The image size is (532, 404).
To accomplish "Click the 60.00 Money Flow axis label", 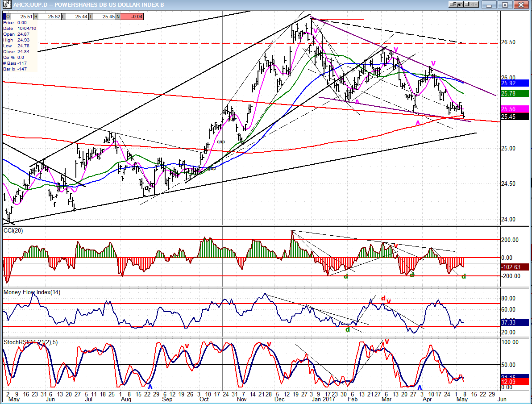I will [x=508, y=310].
